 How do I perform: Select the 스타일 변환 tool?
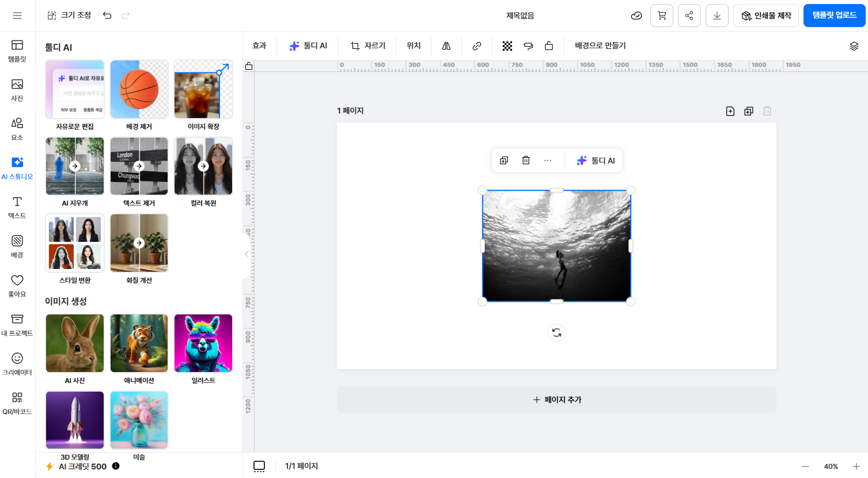(75, 249)
